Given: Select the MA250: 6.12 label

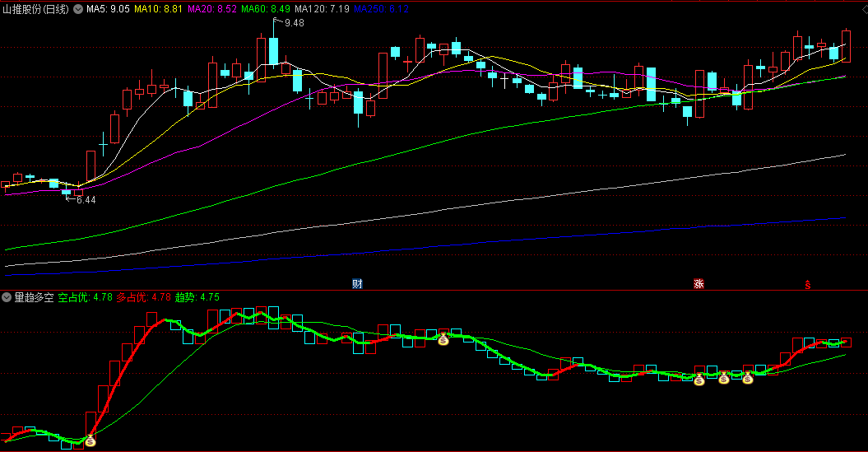Looking at the screenshot, I should (x=382, y=9).
